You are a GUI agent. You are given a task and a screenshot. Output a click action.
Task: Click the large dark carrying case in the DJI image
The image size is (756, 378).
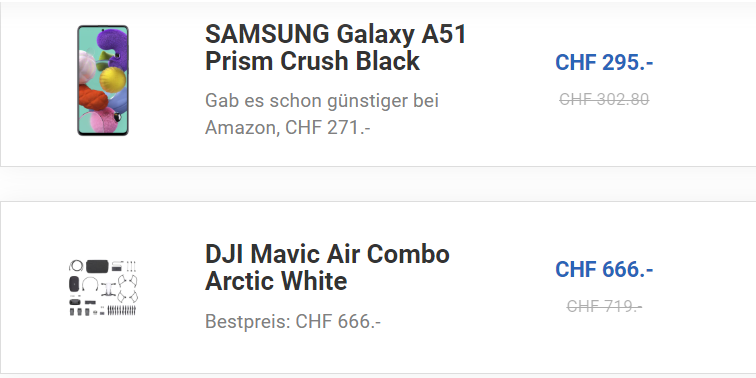pos(97,266)
